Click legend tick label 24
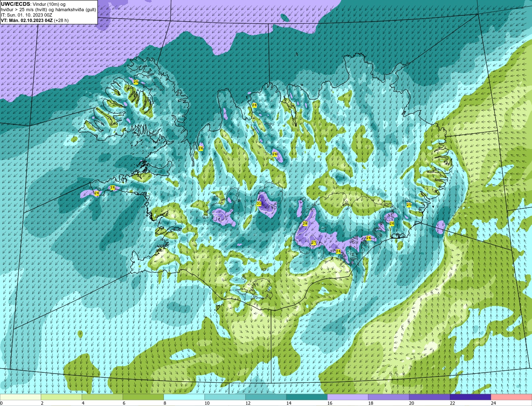This screenshot has height=406, width=532. [x=493, y=403]
